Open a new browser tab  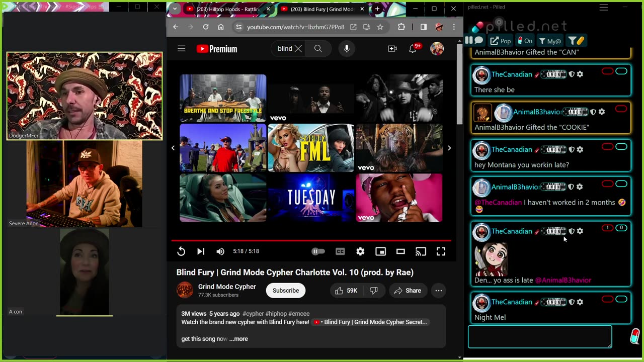377,9
